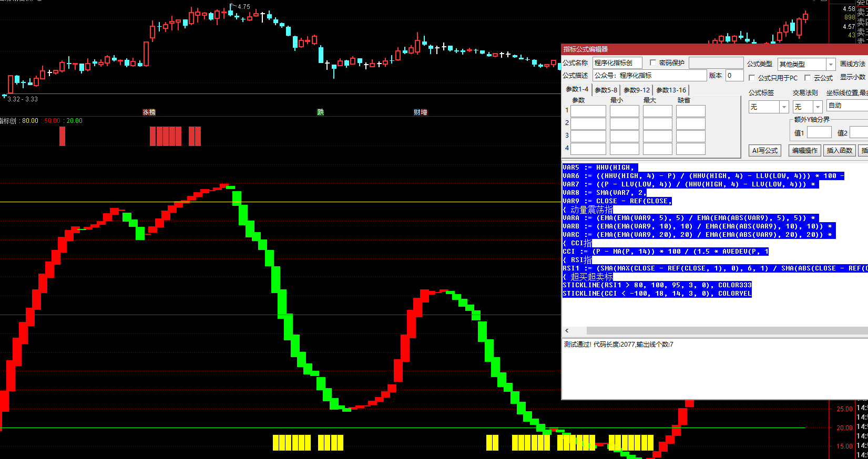
Task: Open the 编辑操作 button menu
Action: click(804, 151)
